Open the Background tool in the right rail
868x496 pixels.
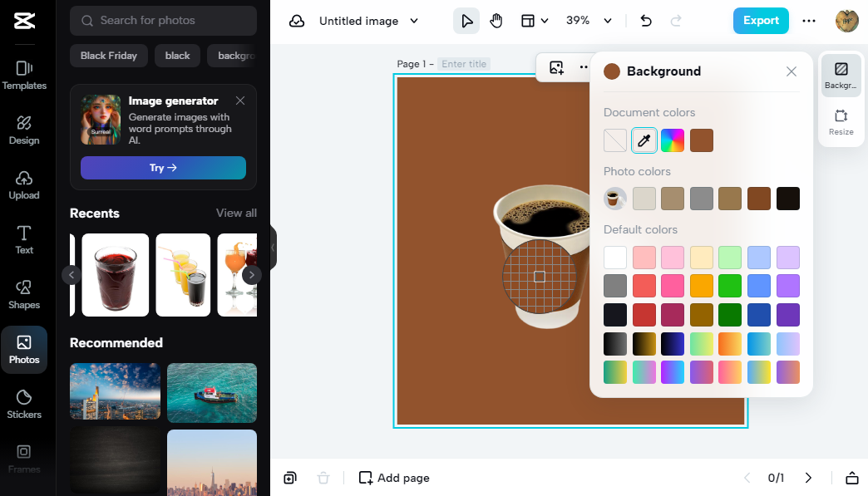pyautogui.click(x=841, y=76)
